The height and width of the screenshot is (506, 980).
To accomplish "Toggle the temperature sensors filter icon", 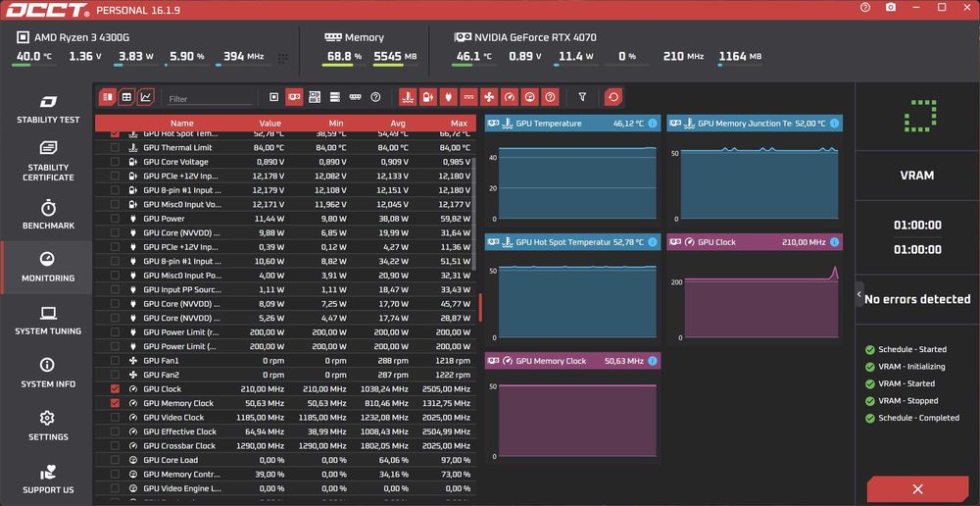I will click(x=408, y=97).
